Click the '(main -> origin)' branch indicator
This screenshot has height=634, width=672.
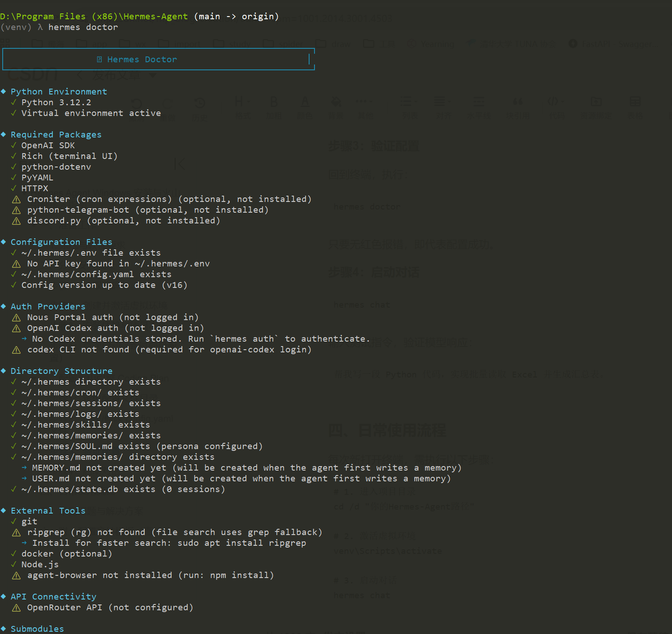coord(237,17)
